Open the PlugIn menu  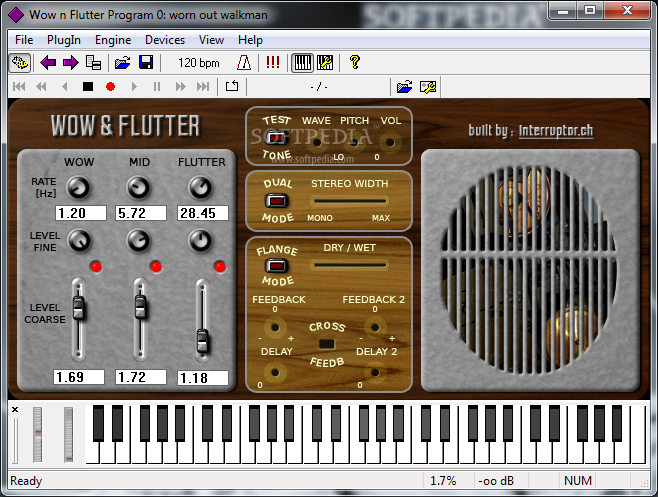(x=64, y=40)
